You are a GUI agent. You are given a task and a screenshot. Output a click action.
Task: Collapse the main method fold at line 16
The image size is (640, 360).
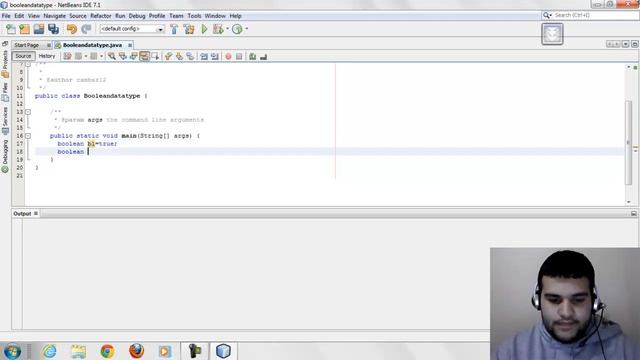28,136
